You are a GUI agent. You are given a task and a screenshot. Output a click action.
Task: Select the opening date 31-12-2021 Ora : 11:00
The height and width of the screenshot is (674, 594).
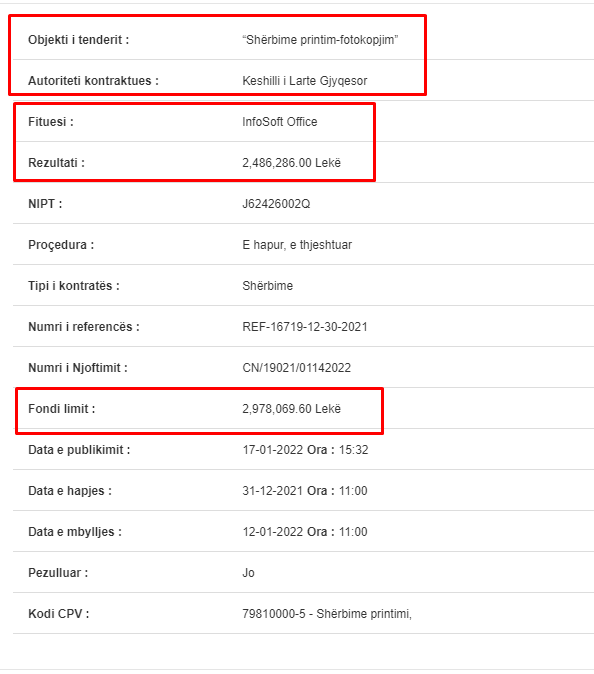coord(305,491)
